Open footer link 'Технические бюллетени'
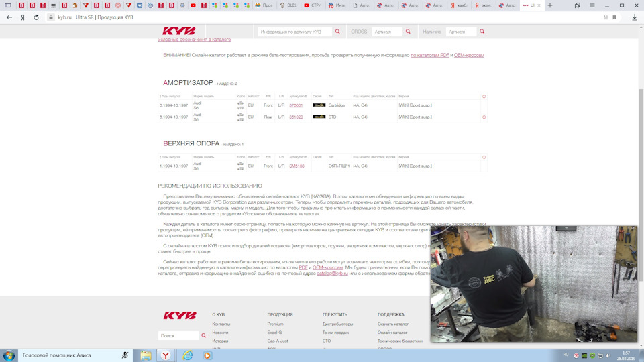This screenshot has height=362, width=644. point(400,341)
